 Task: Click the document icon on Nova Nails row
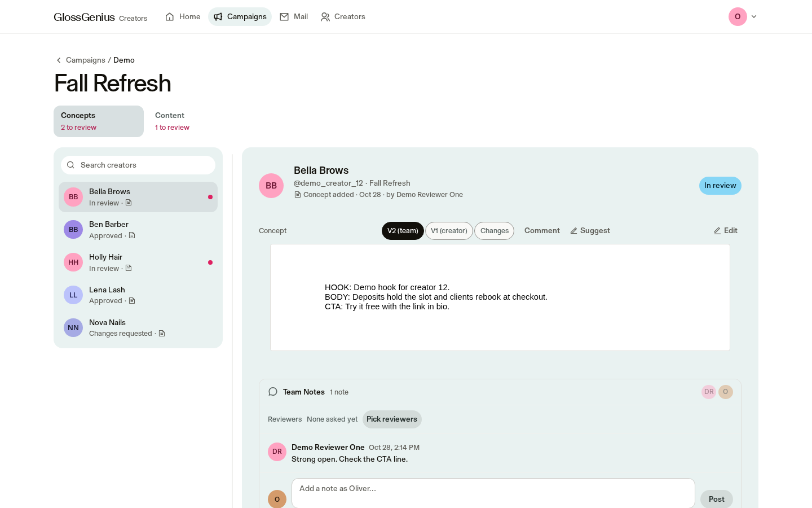click(162, 334)
